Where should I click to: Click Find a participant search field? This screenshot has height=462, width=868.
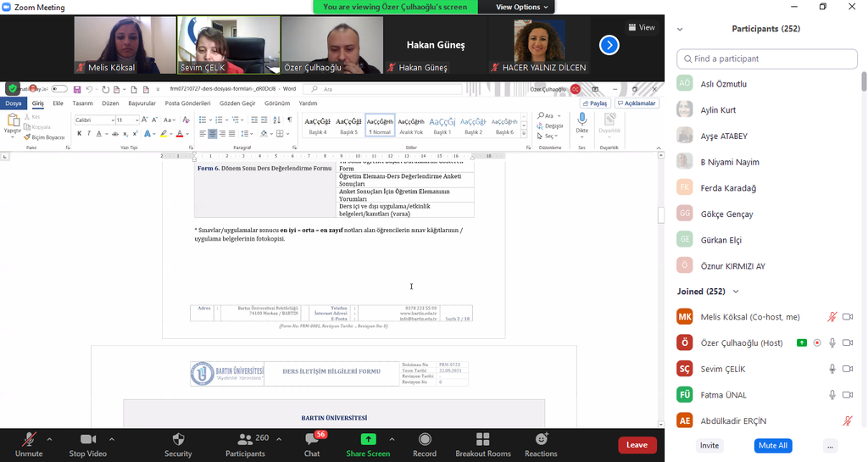tap(766, 58)
